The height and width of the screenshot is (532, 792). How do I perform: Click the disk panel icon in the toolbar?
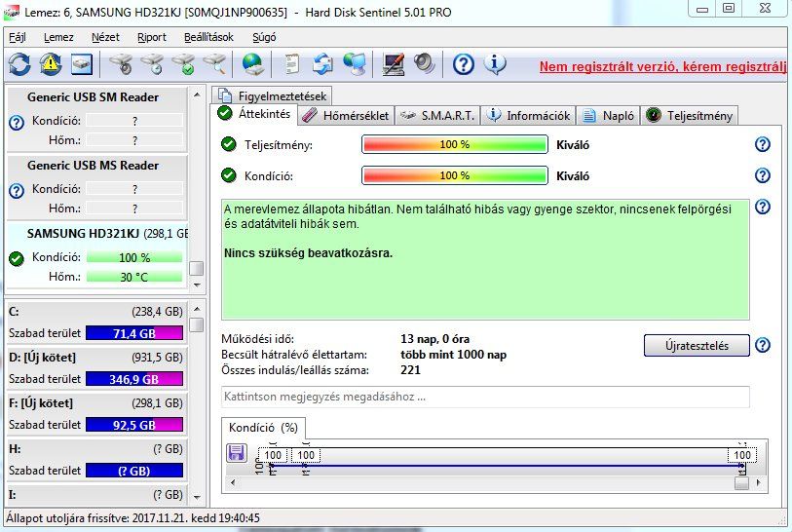pyautogui.click(x=81, y=64)
